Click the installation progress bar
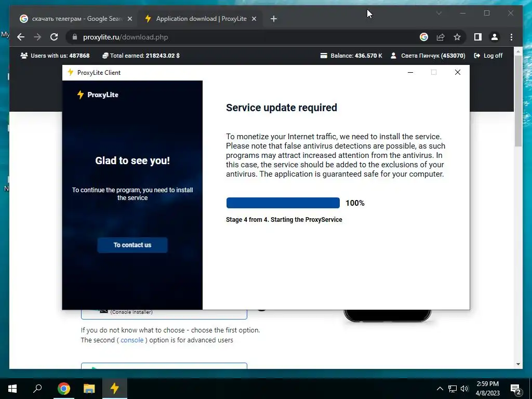Screen dimensions: 532x399 (x=283, y=203)
